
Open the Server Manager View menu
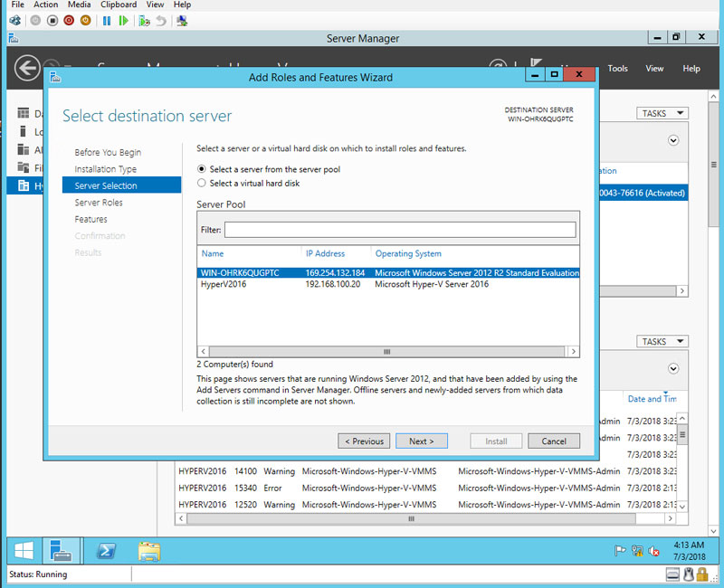pyautogui.click(x=654, y=69)
